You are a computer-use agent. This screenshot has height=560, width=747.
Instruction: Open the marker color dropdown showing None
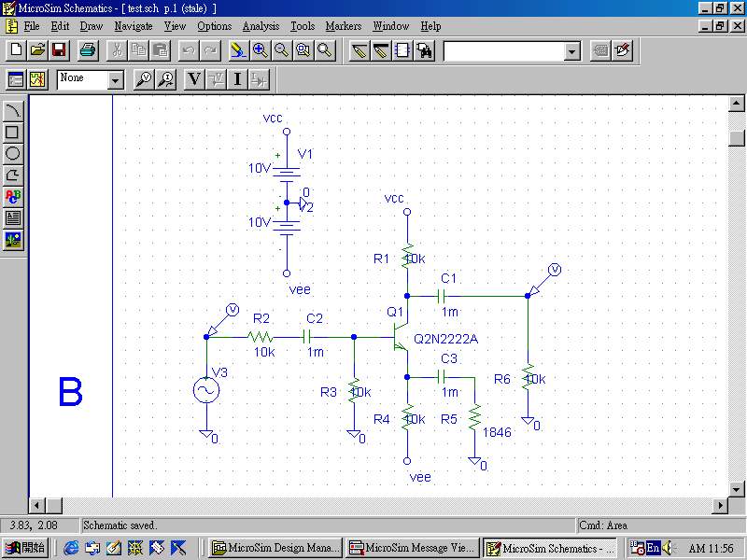(x=115, y=80)
